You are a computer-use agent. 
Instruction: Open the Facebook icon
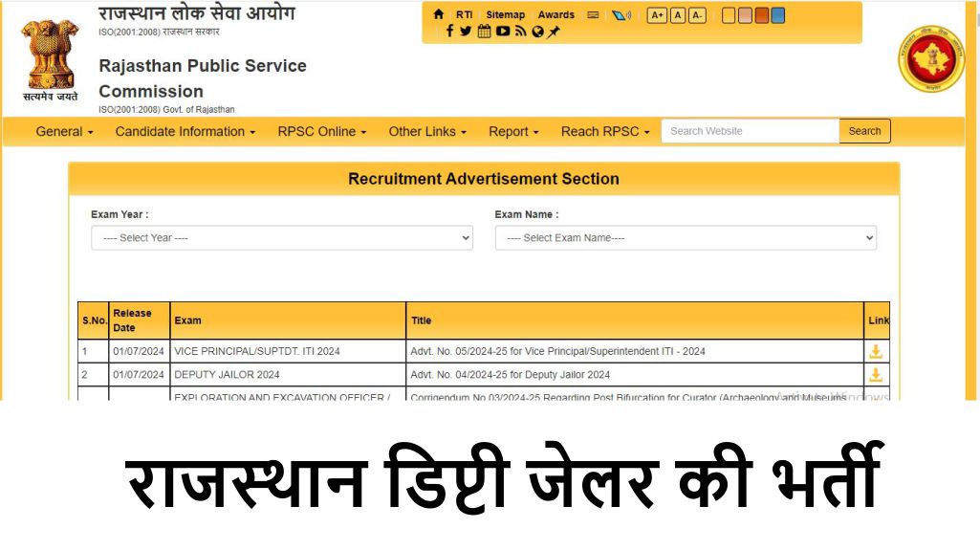(x=449, y=32)
